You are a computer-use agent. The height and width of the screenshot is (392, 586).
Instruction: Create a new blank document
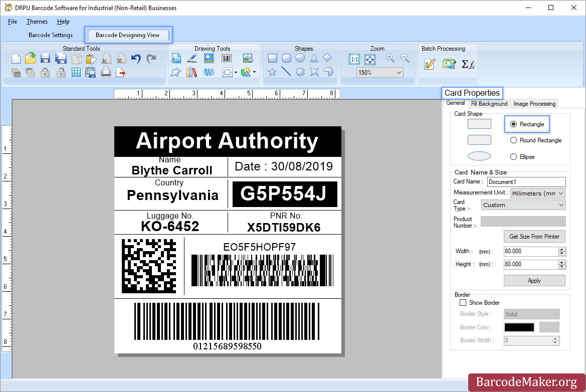click(16, 59)
